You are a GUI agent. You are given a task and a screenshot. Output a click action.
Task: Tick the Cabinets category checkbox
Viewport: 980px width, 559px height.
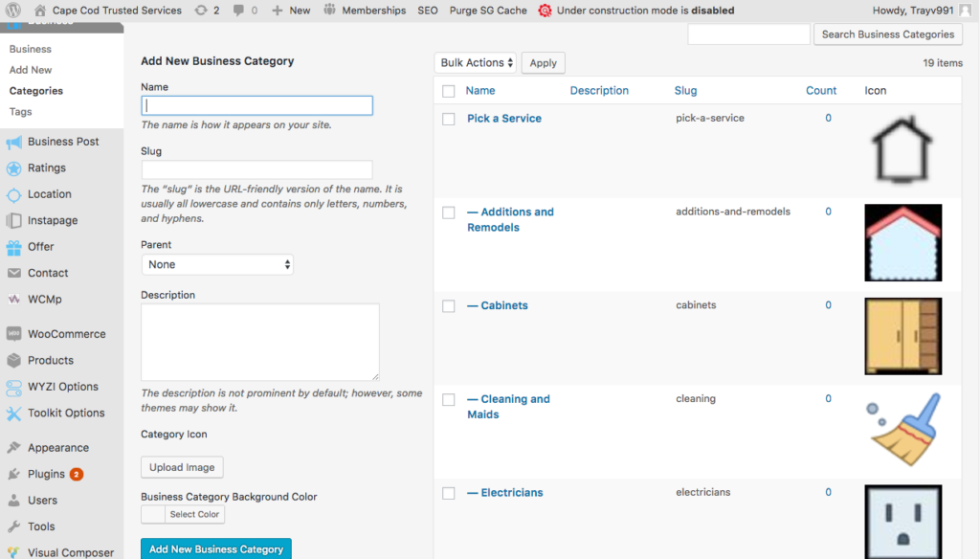point(448,306)
